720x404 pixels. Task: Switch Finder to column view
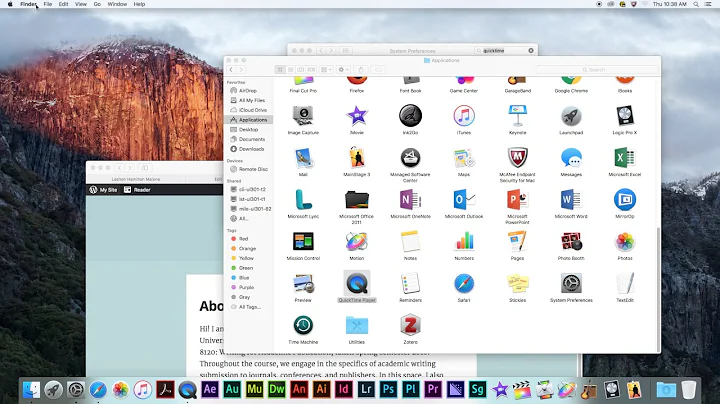pos(301,70)
